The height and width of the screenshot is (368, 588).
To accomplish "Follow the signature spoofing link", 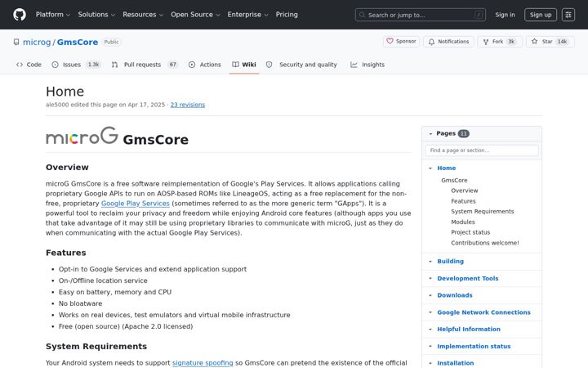I will (203, 363).
